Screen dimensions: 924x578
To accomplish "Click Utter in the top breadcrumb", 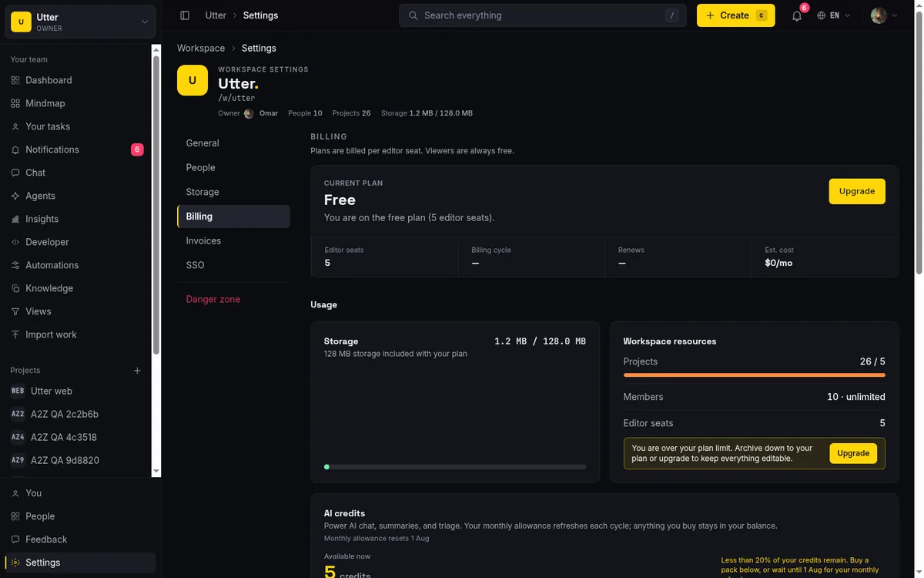I will coord(216,15).
